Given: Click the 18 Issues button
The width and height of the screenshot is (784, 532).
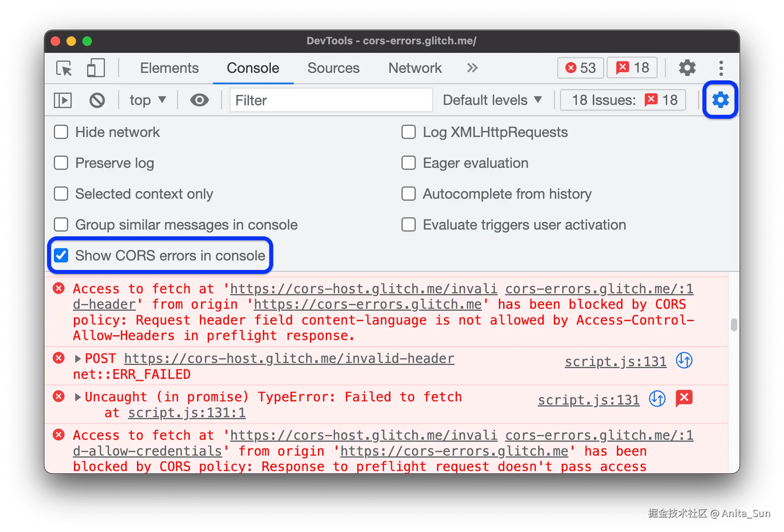Looking at the screenshot, I should (x=623, y=100).
